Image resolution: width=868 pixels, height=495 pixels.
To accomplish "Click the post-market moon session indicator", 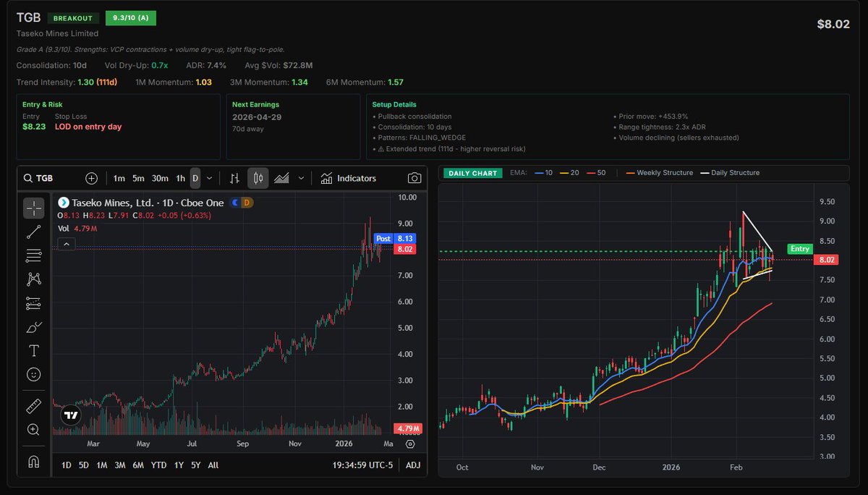I will (234, 203).
